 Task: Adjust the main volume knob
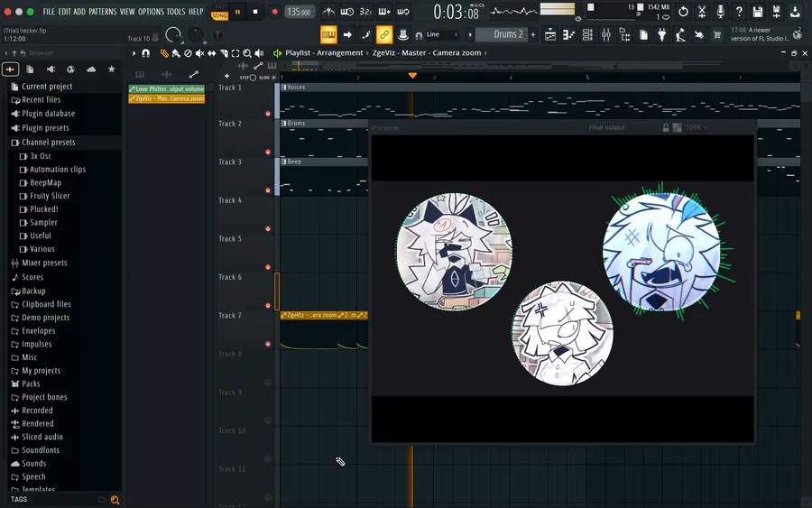point(173,34)
